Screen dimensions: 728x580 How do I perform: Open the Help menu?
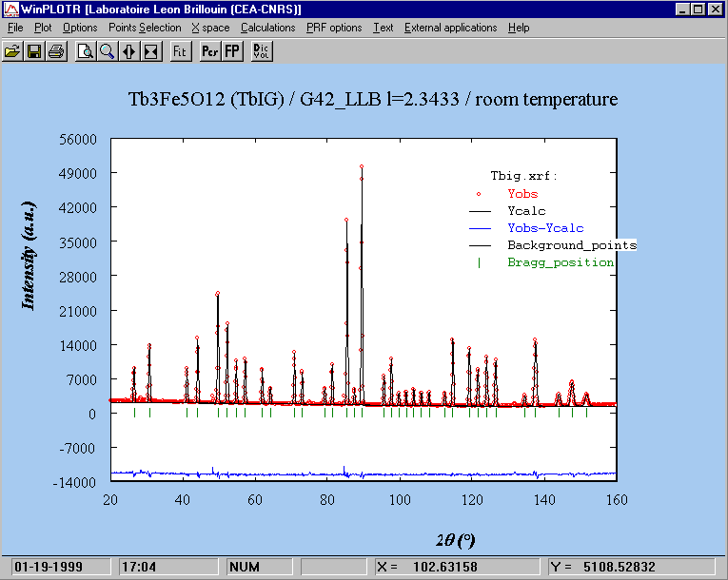pos(519,28)
